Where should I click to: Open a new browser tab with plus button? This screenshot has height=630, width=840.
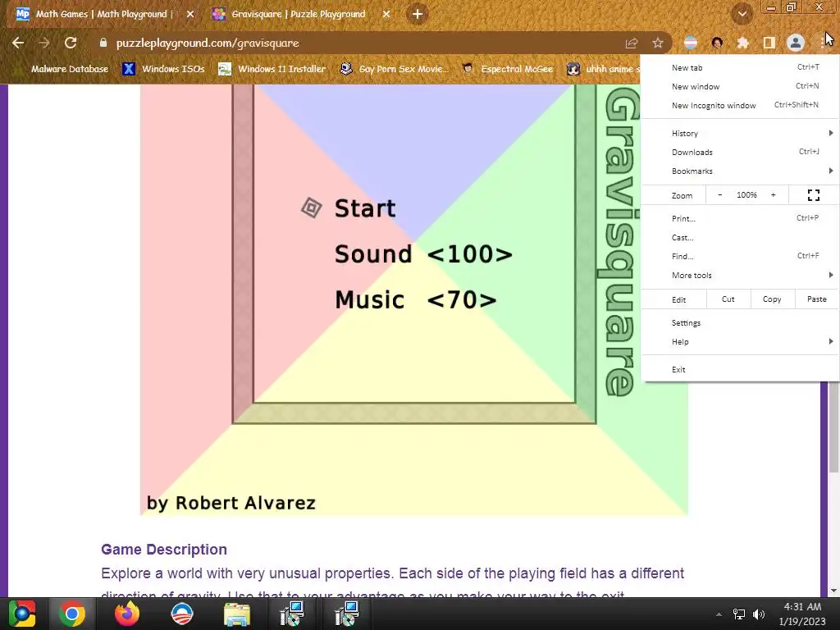coord(418,14)
